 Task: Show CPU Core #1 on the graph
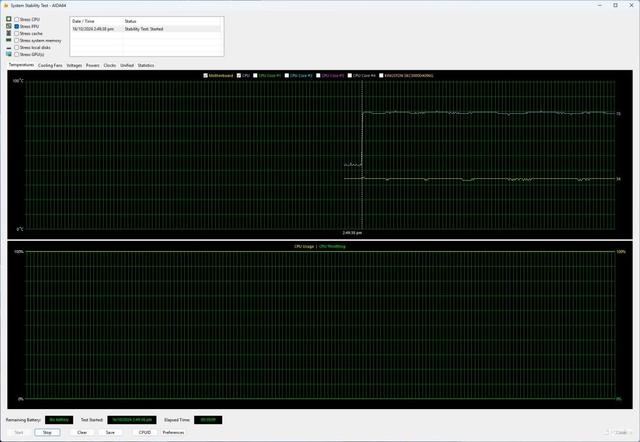click(x=255, y=76)
